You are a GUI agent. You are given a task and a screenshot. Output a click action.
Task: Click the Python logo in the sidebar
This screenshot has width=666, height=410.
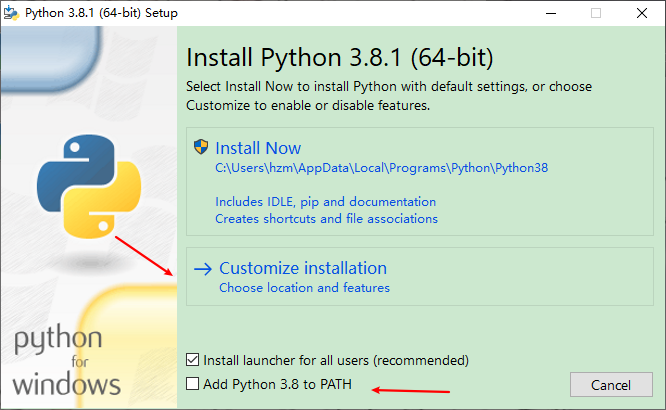[x=89, y=186]
